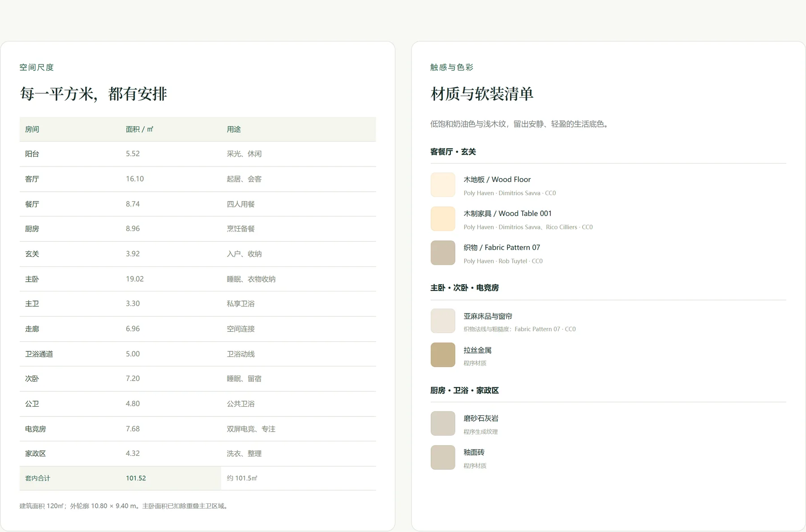Click the 约 101.5㎡ summary text
The image size is (806, 532).
coord(242,478)
